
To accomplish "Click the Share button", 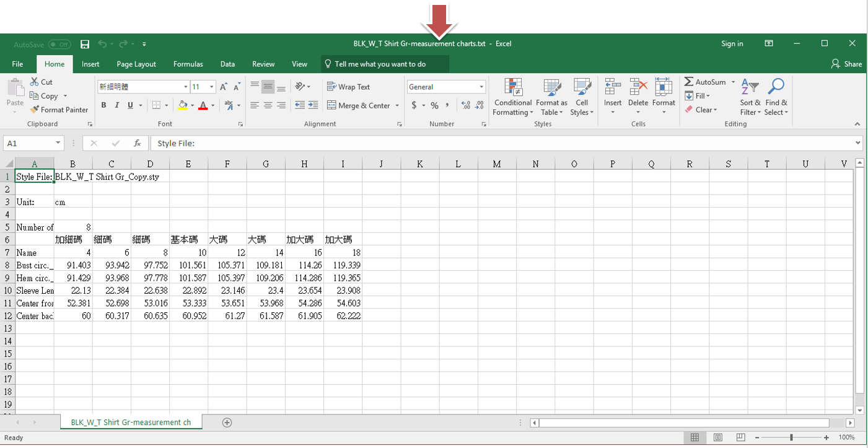I will (x=846, y=64).
